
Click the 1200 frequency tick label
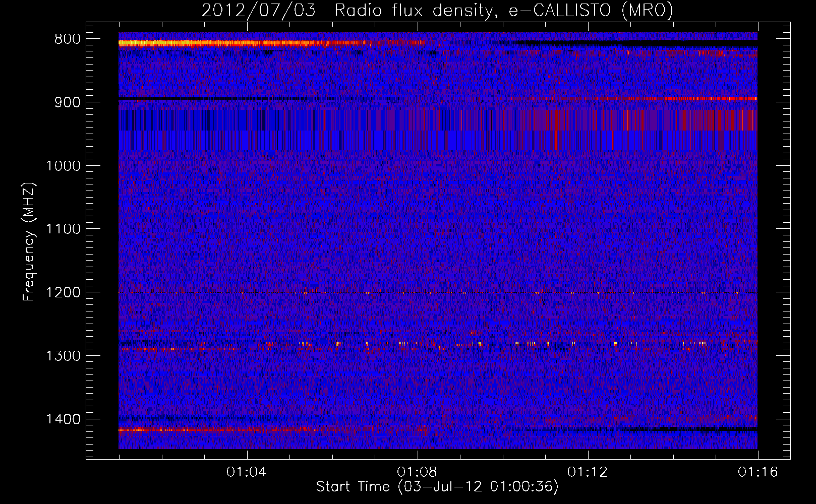pyautogui.click(x=63, y=293)
